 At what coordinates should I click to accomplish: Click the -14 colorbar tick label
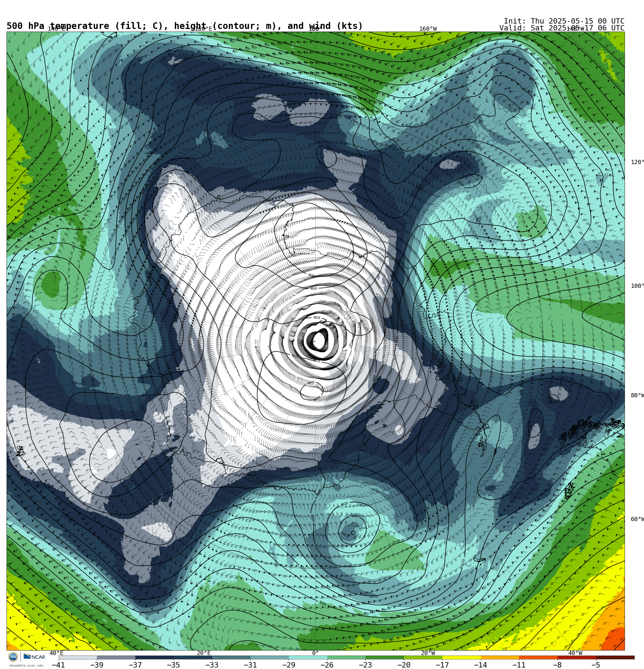click(x=481, y=665)
